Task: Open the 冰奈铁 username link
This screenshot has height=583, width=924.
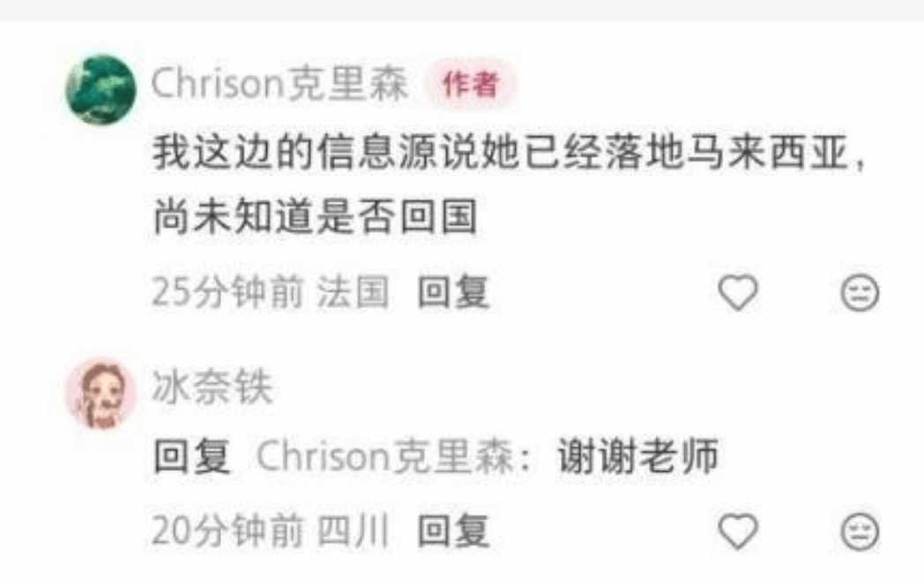Action: (x=212, y=386)
